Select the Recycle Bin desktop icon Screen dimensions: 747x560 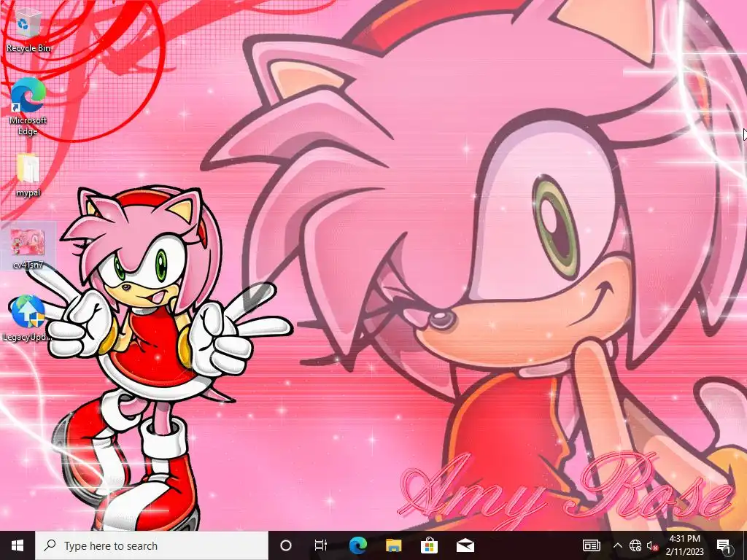coord(28,28)
